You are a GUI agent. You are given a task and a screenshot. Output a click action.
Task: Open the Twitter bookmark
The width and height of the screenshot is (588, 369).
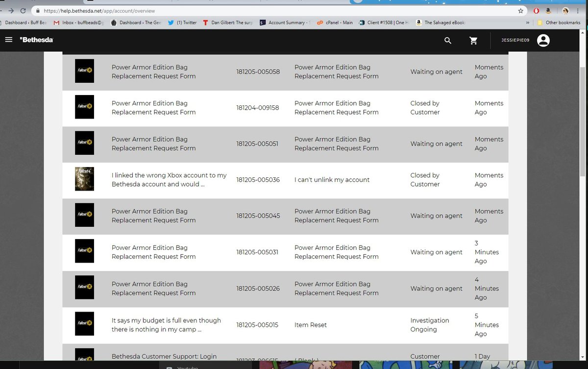(182, 23)
